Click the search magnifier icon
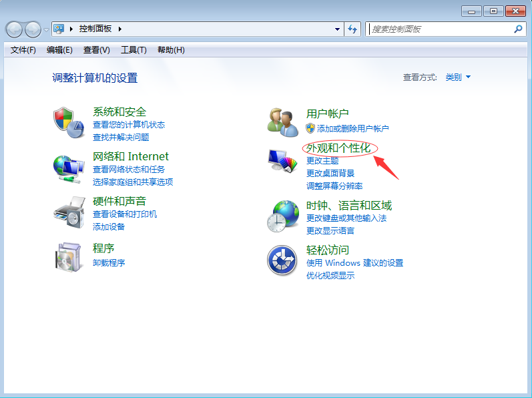The height and width of the screenshot is (398, 532). pyautogui.click(x=518, y=29)
